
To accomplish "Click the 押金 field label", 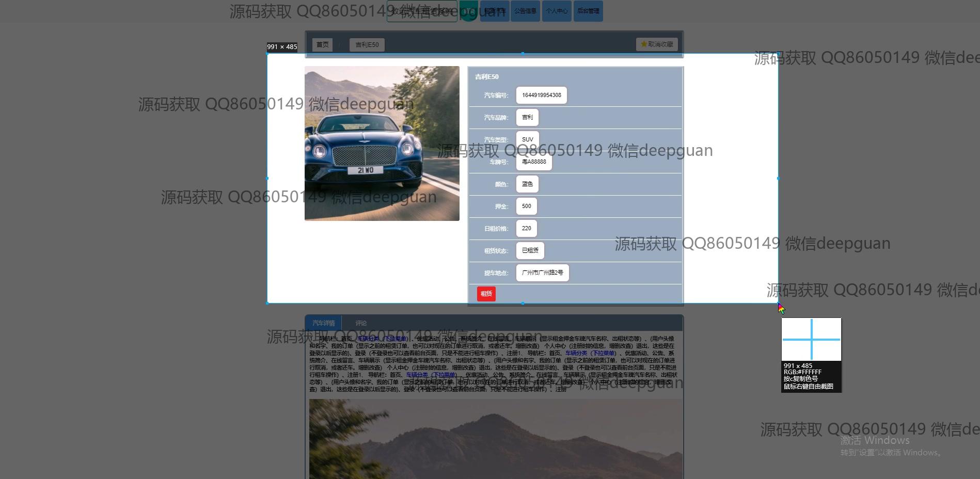I will tap(501, 206).
